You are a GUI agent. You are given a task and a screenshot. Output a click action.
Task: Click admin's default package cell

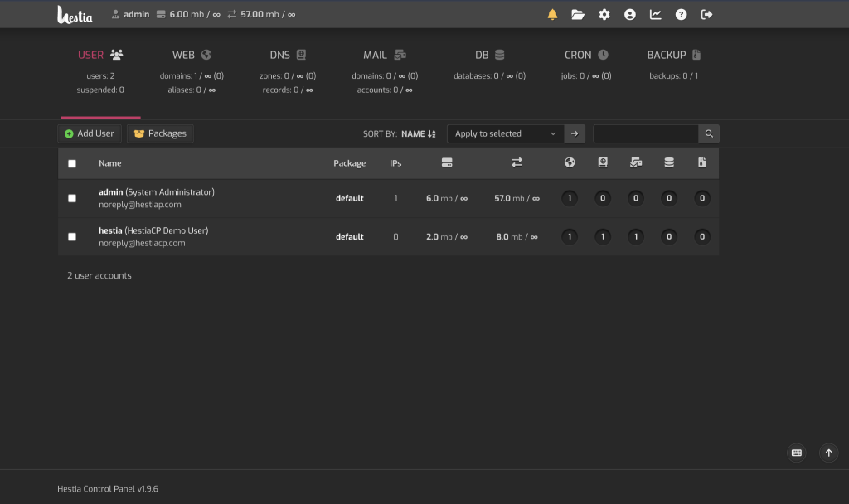(349, 198)
